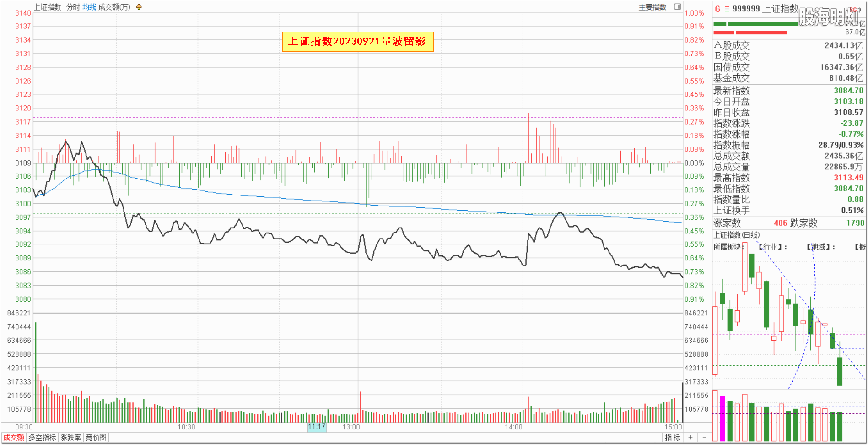Click the 成交额(万) label in chart header
The width and height of the screenshot is (868, 445).
[114, 7]
